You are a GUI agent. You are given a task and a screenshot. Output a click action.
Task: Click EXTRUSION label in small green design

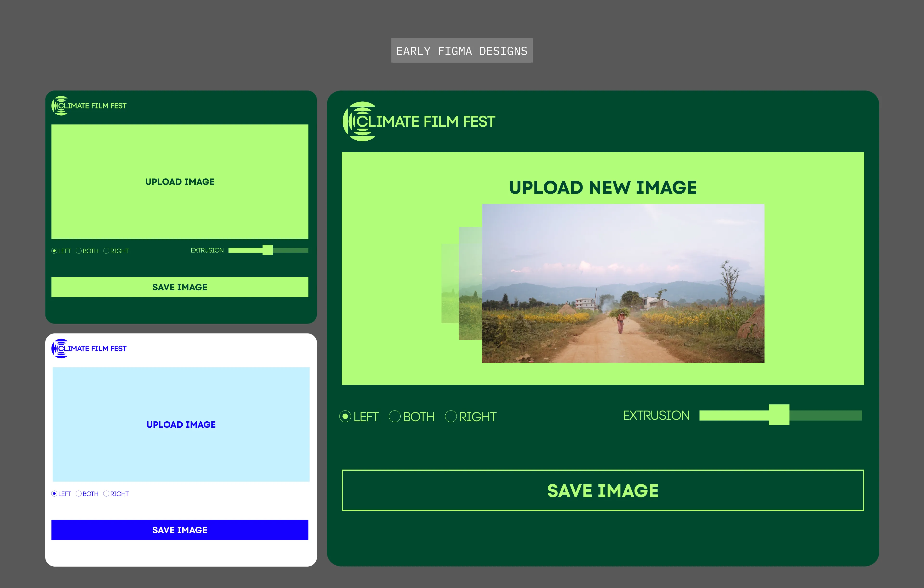click(x=207, y=250)
